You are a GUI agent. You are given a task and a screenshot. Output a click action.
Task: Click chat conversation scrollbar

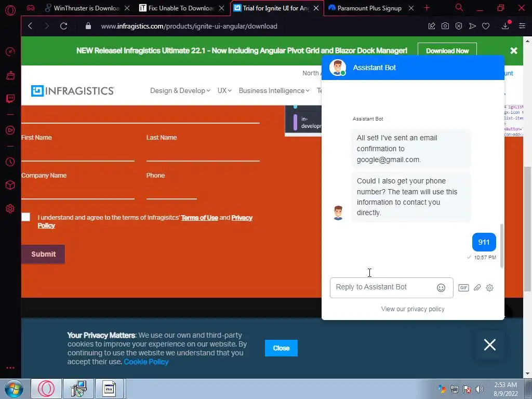click(x=501, y=246)
